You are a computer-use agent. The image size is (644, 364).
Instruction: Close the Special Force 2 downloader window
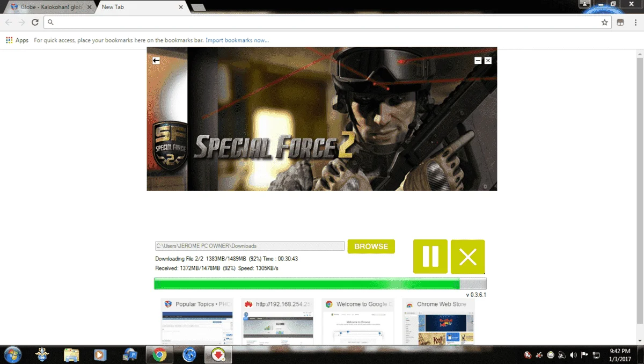[488, 61]
